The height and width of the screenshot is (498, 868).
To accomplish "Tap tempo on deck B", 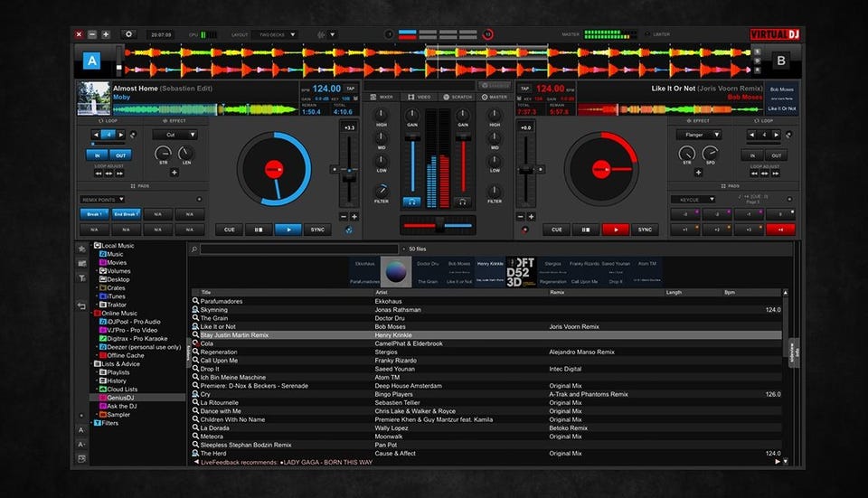I will (x=524, y=89).
